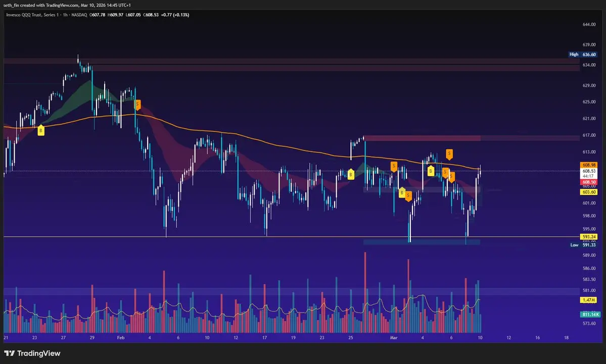The height and width of the screenshot is (364, 606).
Task: Click the High 636.60 price tag
Action: pos(583,55)
